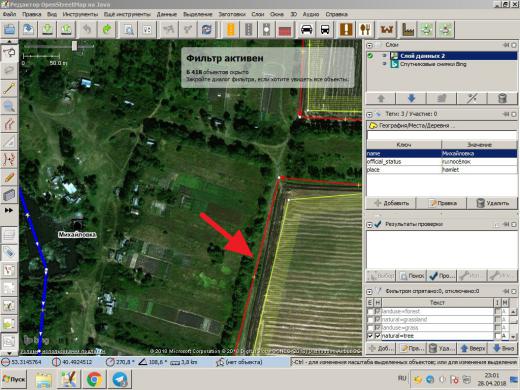Choose the zoom magnifier tool in left sidebar

click(x=9, y=107)
